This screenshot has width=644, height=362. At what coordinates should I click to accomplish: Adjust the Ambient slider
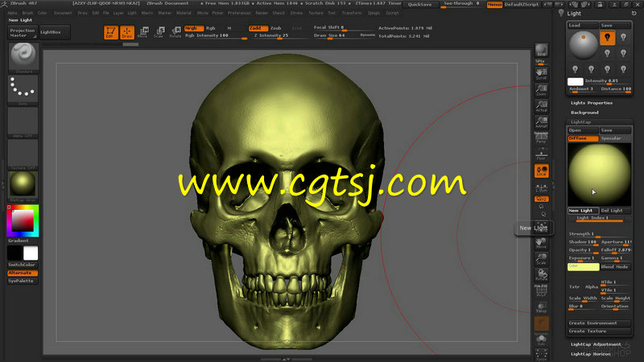tap(582, 89)
